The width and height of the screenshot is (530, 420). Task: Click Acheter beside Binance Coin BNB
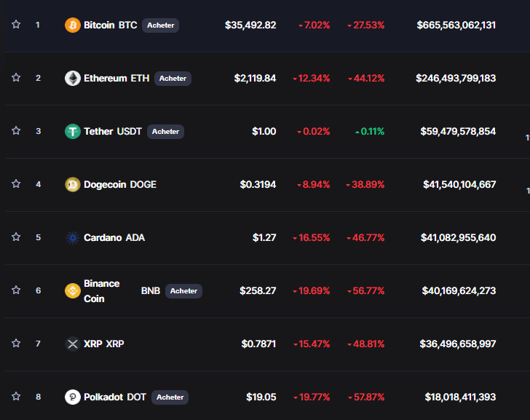pyautogui.click(x=183, y=291)
